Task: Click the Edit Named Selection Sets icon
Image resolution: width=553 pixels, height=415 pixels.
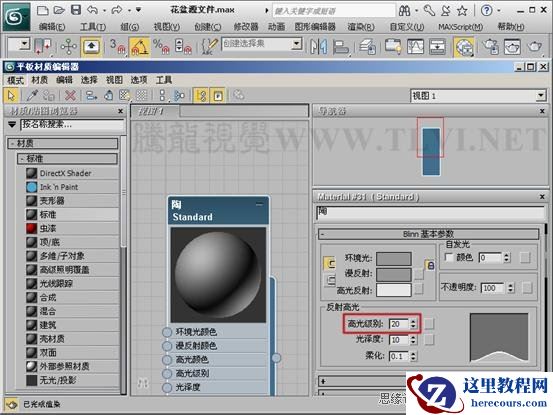Action: (209, 47)
